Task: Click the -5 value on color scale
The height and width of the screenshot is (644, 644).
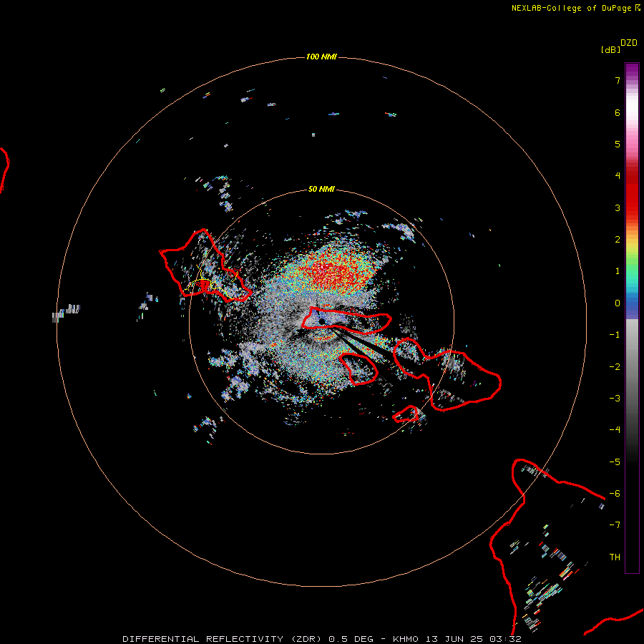Action: (x=615, y=462)
